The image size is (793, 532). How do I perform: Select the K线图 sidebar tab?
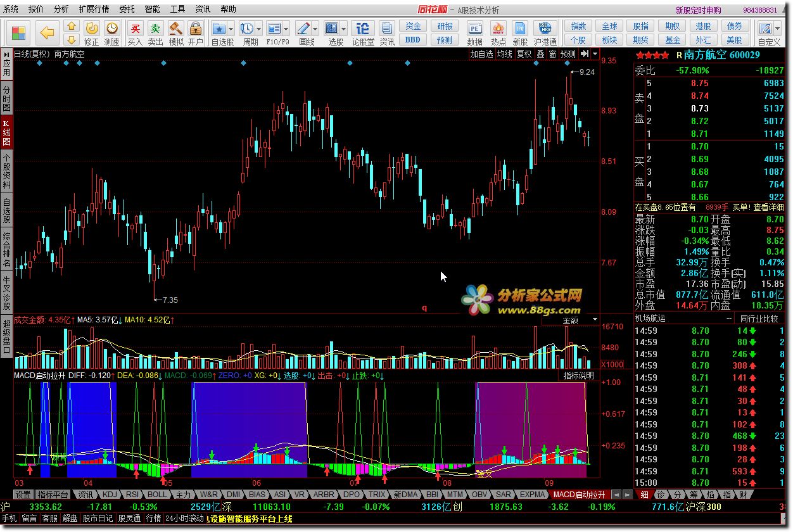pyautogui.click(x=6, y=132)
